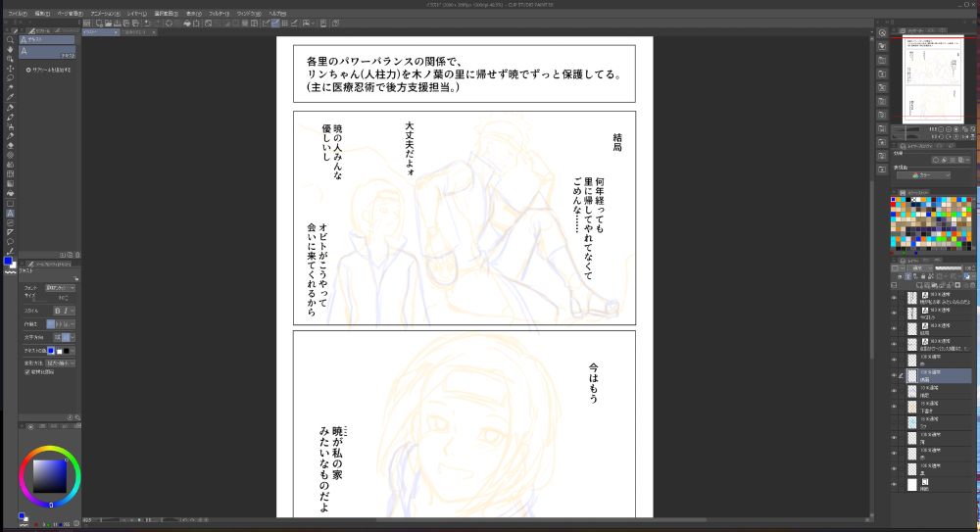
Task: Select the テキスト sub tool with A icon
Action: (x=47, y=51)
